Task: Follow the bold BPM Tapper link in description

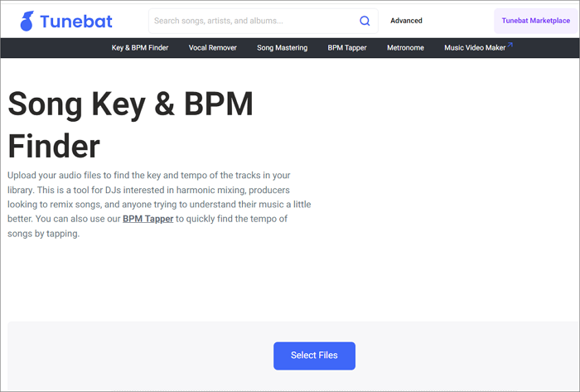Action: tap(147, 219)
